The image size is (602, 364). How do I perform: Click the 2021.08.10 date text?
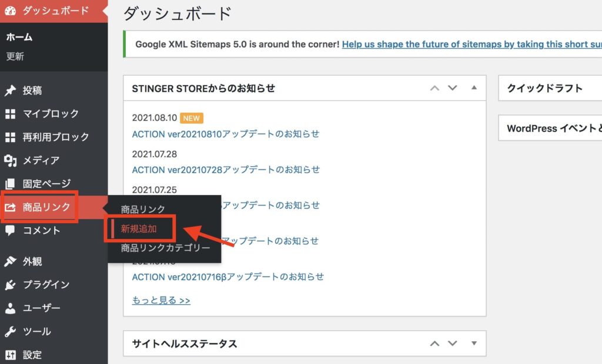[155, 118]
